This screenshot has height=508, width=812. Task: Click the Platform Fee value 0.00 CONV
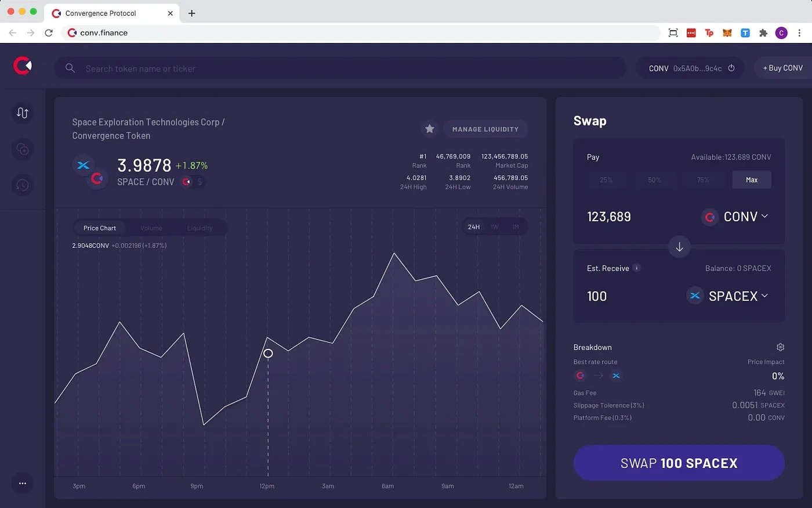pyautogui.click(x=766, y=417)
